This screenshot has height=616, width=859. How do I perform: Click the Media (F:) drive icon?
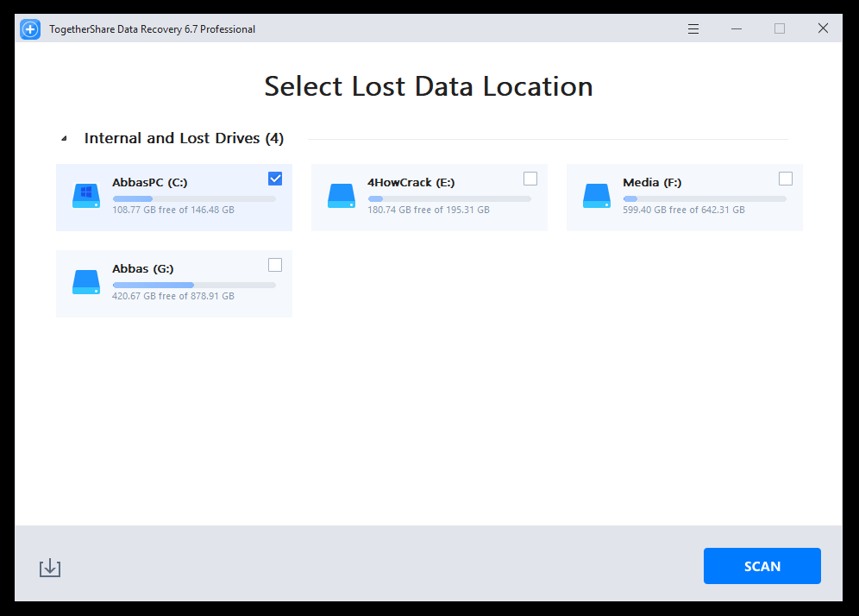point(597,196)
